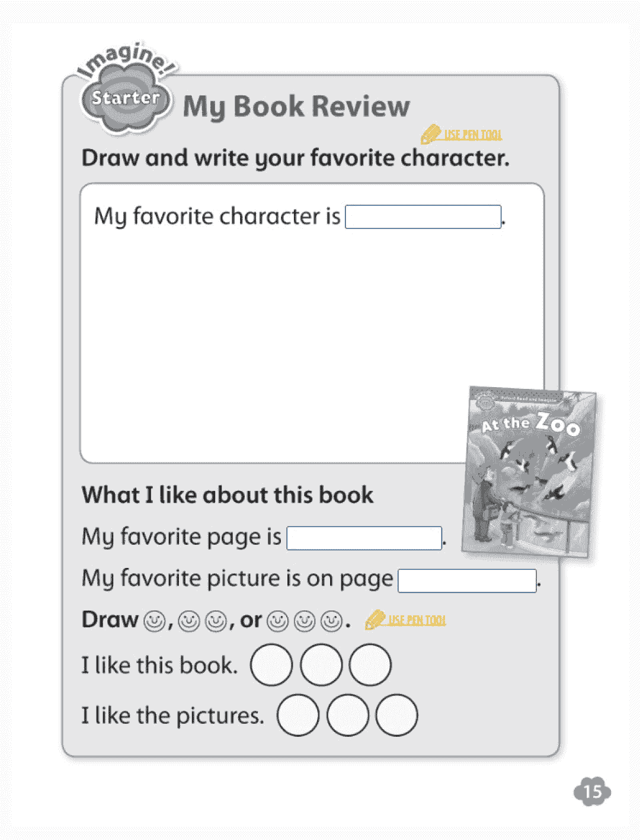Screen dimensions: 640x840
Task: Open the top USE PEN TOOL link
Action: tap(473, 135)
